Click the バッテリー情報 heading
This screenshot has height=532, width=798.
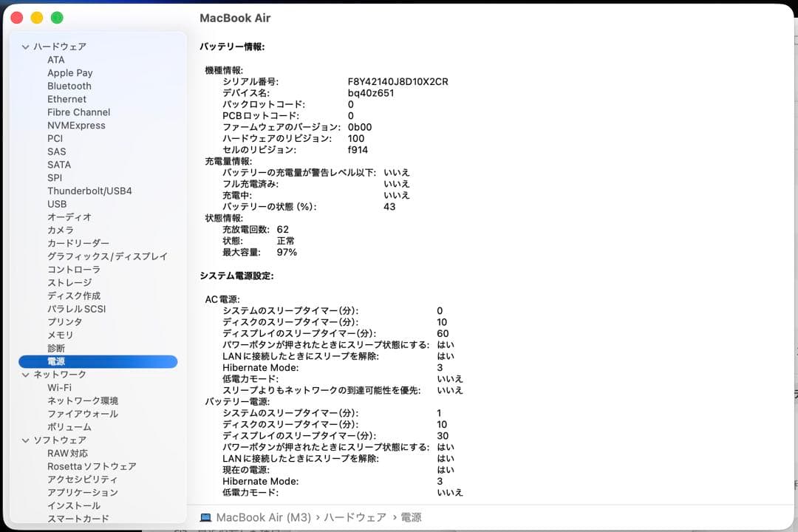[x=232, y=47]
